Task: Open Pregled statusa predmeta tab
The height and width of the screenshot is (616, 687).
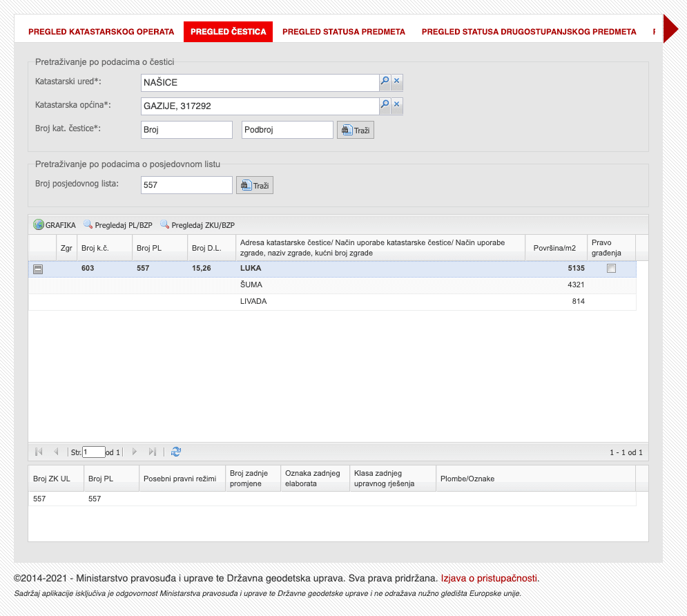Action: click(343, 32)
